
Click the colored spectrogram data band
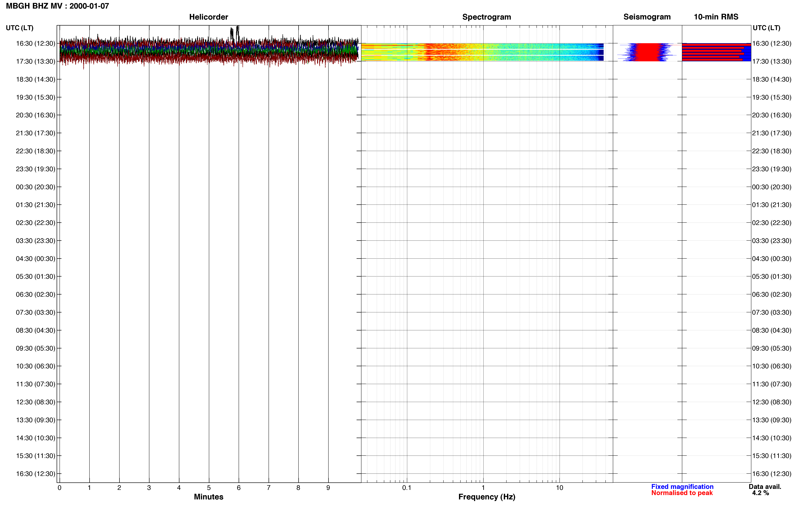pos(482,52)
